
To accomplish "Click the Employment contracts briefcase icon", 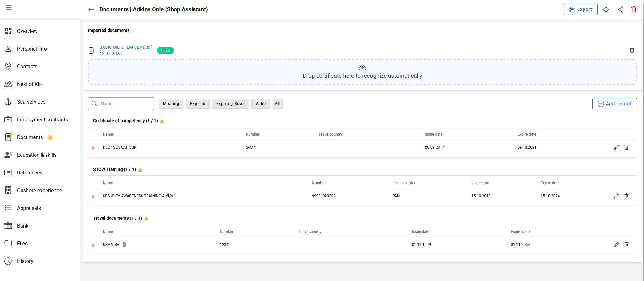I will point(8,119).
